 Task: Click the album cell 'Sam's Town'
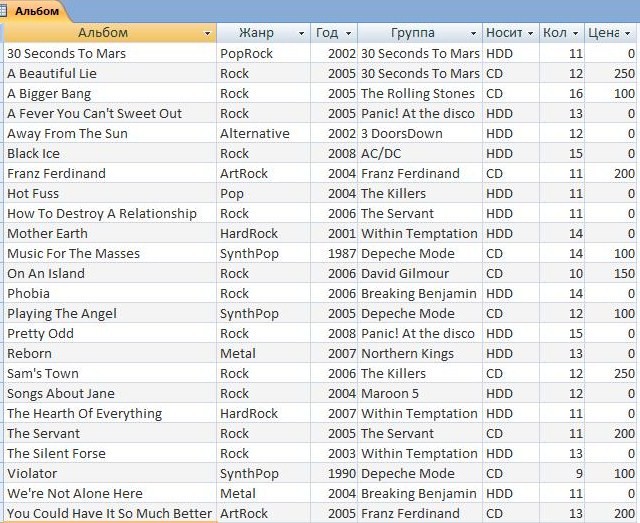(x=110, y=374)
